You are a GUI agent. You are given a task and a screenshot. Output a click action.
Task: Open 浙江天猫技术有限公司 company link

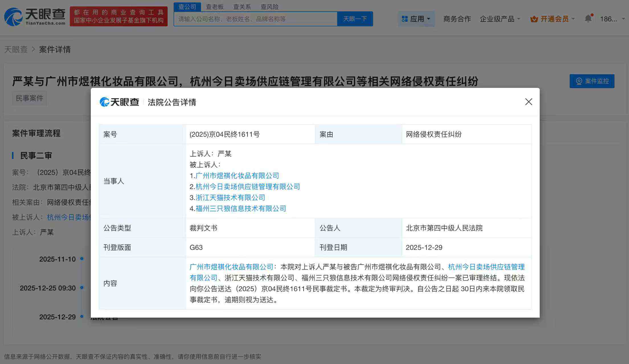point(230,197)
